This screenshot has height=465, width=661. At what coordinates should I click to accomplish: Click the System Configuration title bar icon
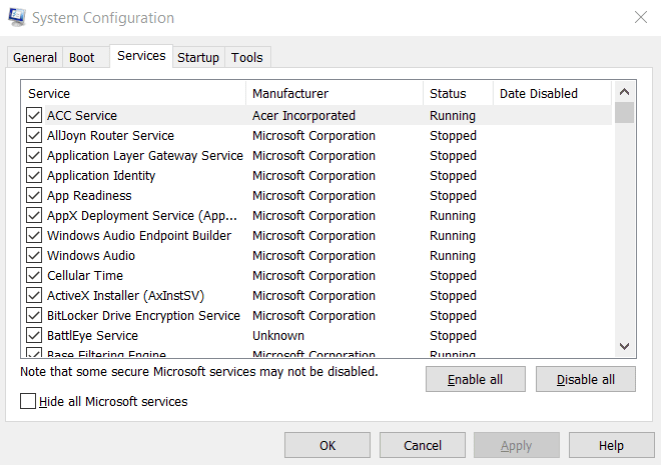tap(16, 18)
